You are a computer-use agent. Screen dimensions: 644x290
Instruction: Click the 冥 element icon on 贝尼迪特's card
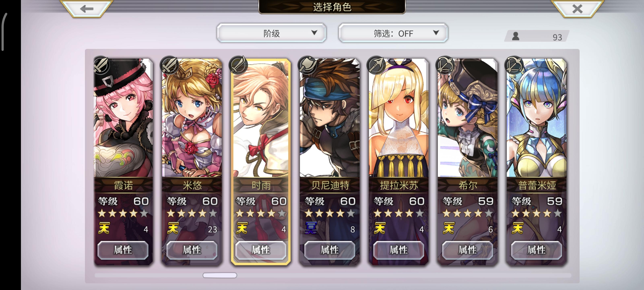coord(311,228)
